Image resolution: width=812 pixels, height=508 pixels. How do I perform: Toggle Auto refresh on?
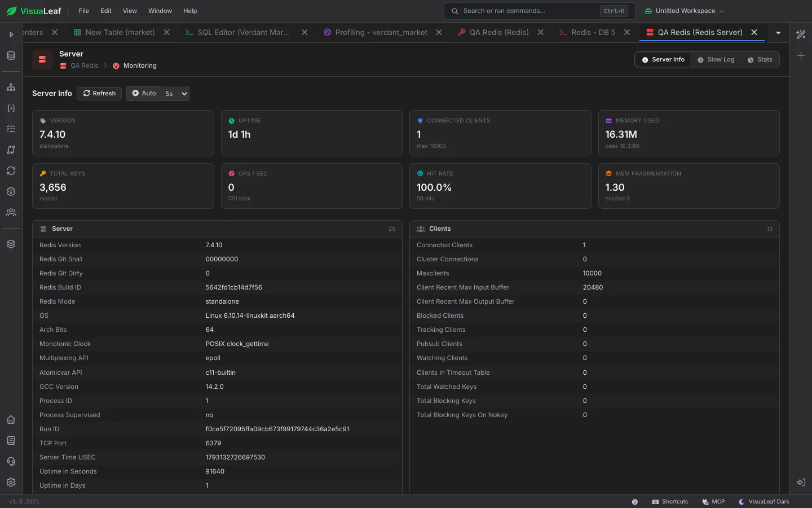[144, 93]
